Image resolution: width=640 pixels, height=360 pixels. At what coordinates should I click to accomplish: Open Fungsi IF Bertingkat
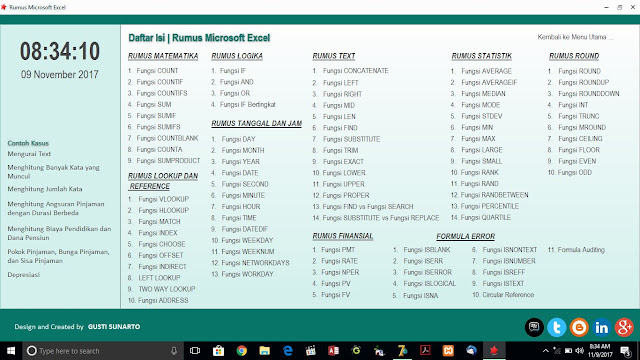[x=248, y=104]
